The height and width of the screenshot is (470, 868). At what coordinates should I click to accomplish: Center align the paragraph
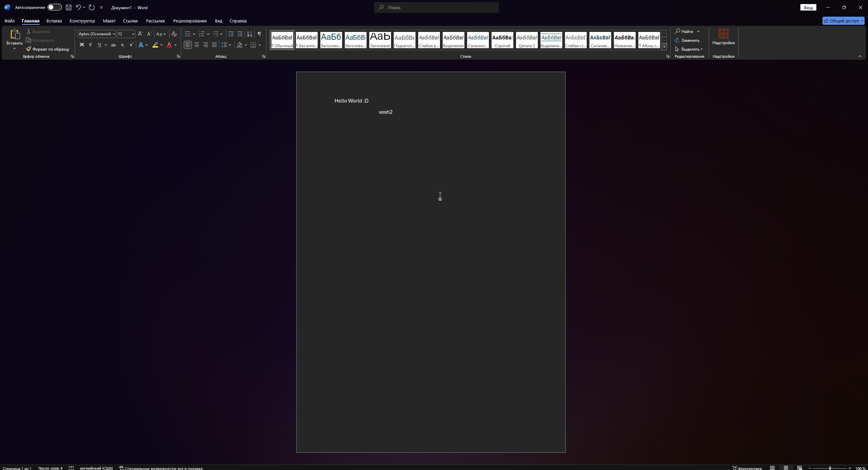coord(197,45)
